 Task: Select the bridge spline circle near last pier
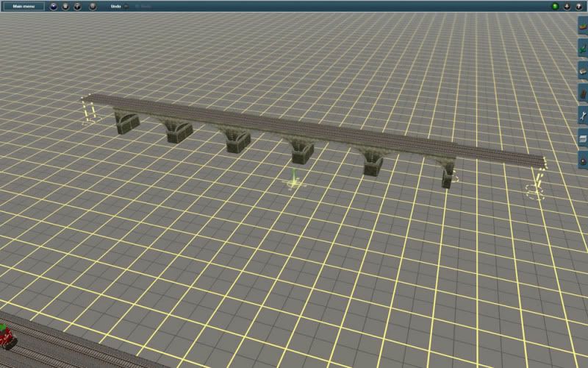(x=453, y=176)
